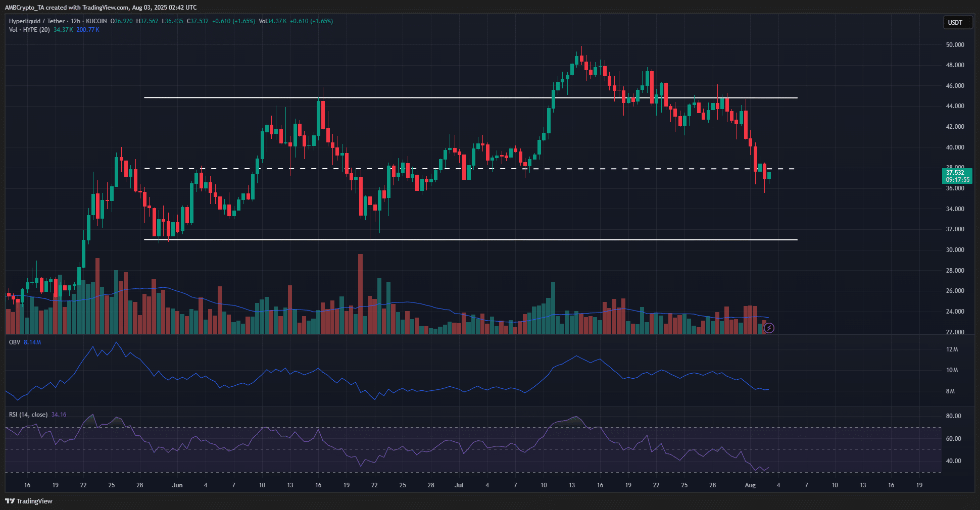Select the OBV indicator label
This screenshot has width=980, height=510.
click(15, 342)
